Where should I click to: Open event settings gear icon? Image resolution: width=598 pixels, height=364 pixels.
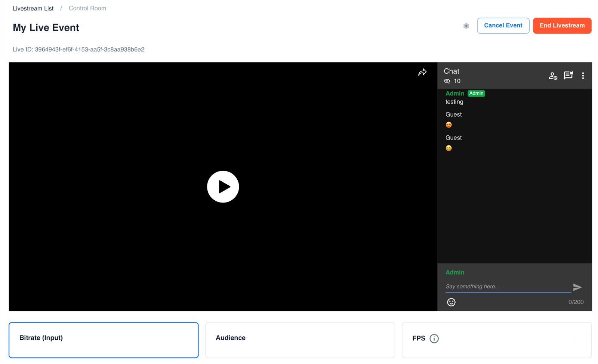[x=466, y=26]
